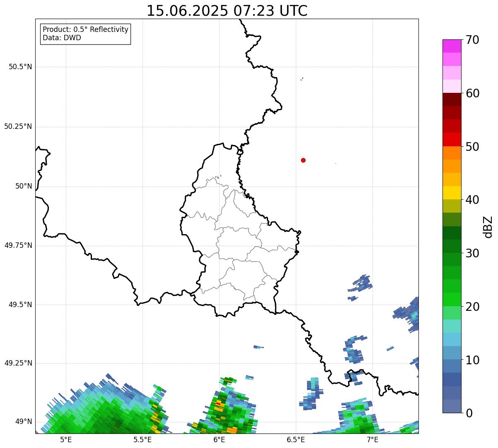Image resolution: width=498 pixels, height=448 pixels.
Task: Click the yellow colorbar segment above 40
Action: (452, 193)
